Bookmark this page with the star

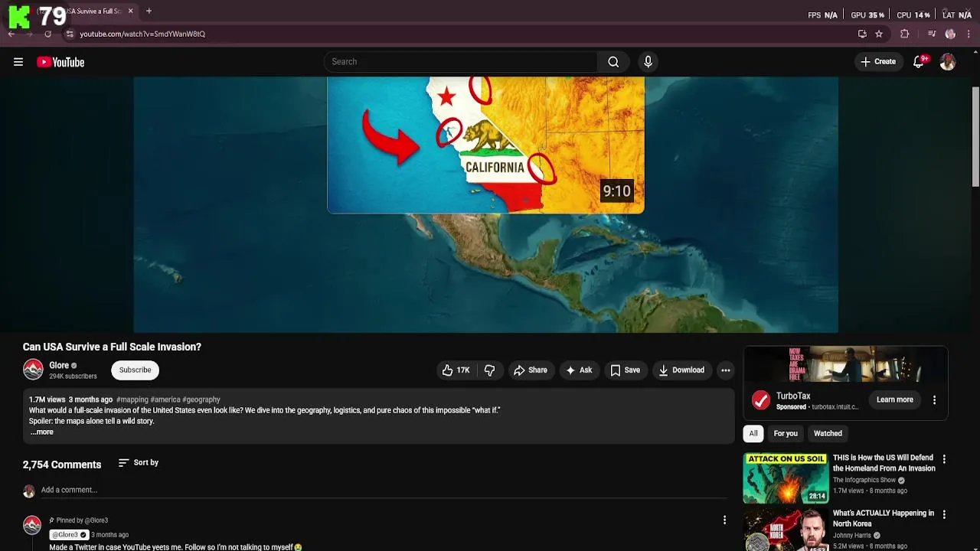point(879,34)
